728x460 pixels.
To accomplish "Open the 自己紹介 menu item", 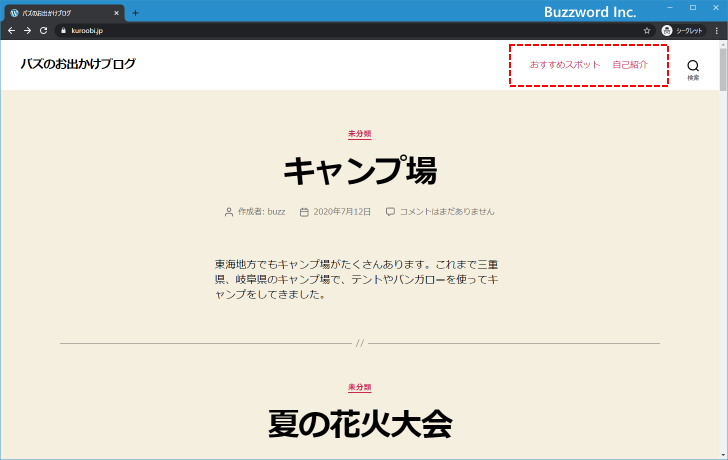I will [630, 65].
